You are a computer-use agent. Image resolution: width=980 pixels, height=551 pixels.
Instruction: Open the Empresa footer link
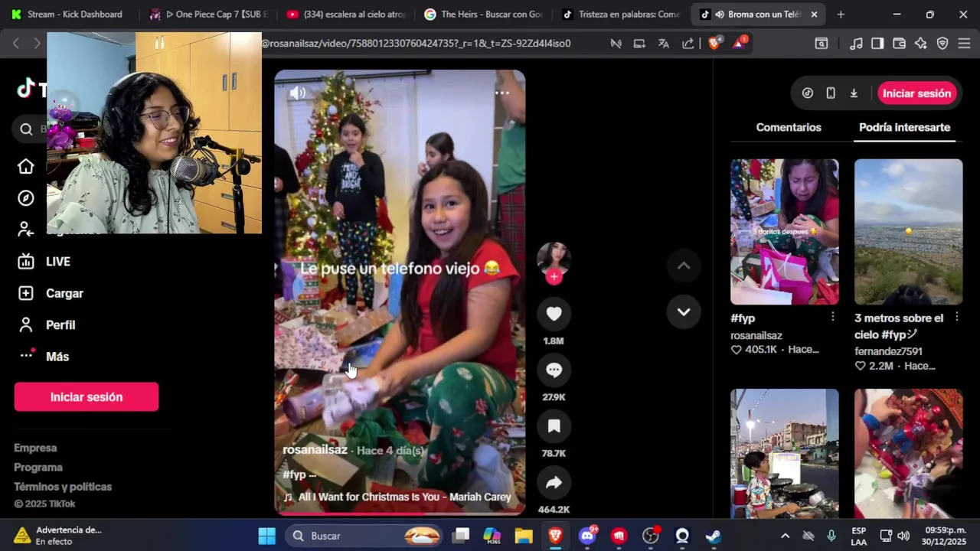[35, 448]
